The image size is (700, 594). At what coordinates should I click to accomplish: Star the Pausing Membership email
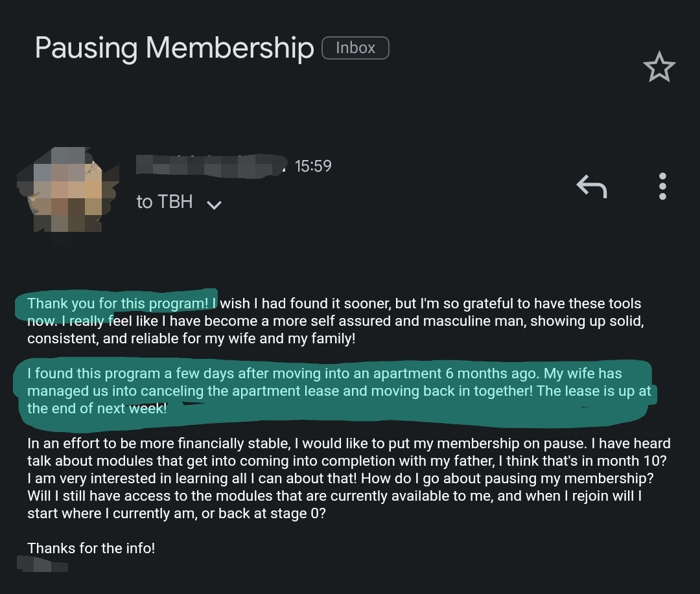pyautogui.click(x=659, y=68)
